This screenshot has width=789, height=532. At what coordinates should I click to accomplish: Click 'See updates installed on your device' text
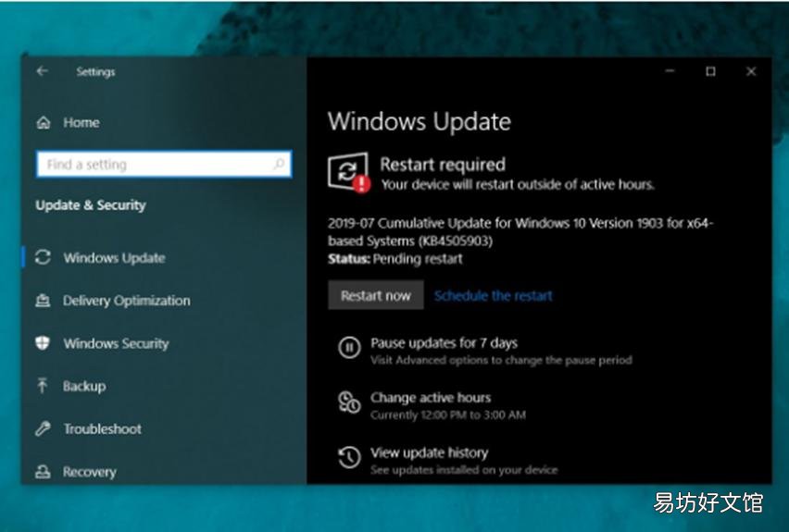[464, 470]
